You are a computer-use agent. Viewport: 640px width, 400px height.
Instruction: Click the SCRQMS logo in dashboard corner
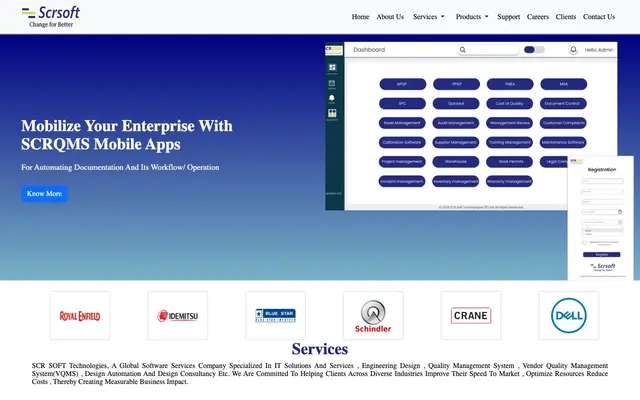[x=333, y=50]
